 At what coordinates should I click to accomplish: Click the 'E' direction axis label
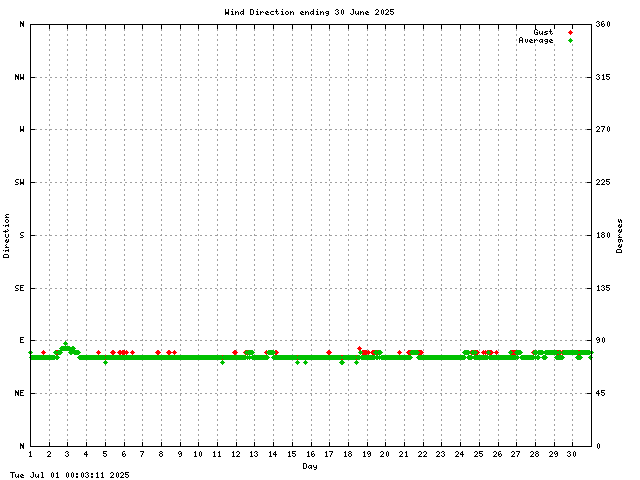pyautogui.click(x=22, y=340)
